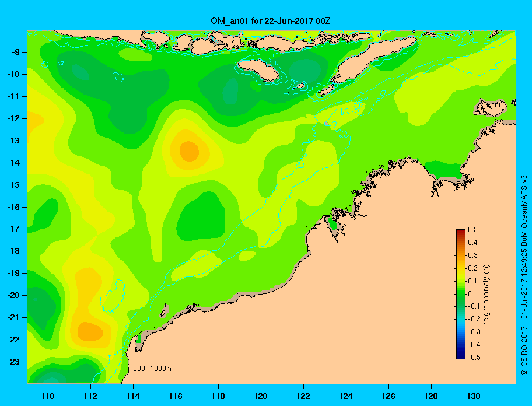This screenshot has height=406, width=532.
Task: Select the -0.1 colorbar label
Action: point(474,306)
